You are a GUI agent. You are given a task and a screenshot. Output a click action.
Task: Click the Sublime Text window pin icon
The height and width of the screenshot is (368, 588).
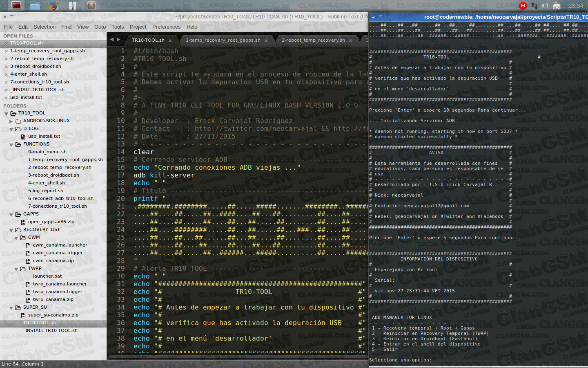[x=4, y=17]
